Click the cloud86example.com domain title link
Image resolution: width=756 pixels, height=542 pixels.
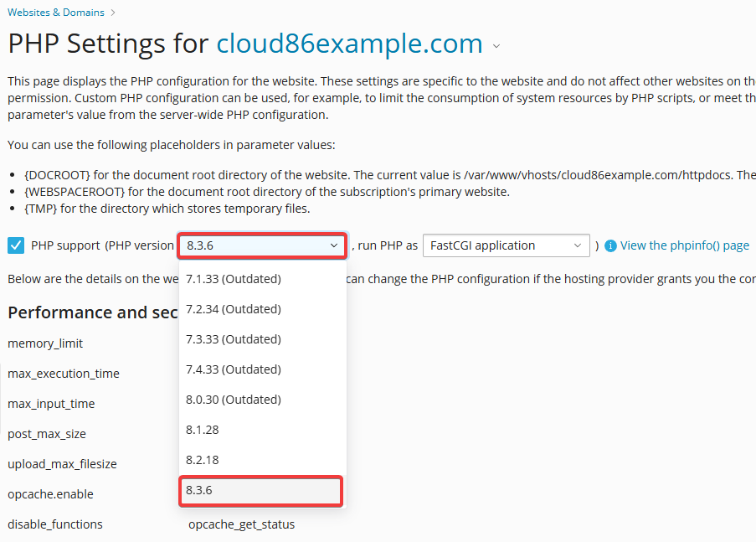coord(350,44)
